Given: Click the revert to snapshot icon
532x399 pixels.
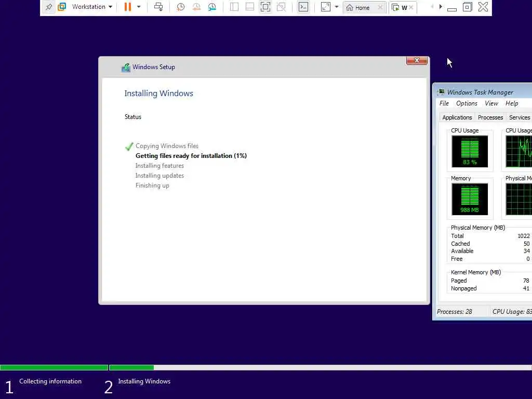Looking at the screenshot, I should coord(196,7).
